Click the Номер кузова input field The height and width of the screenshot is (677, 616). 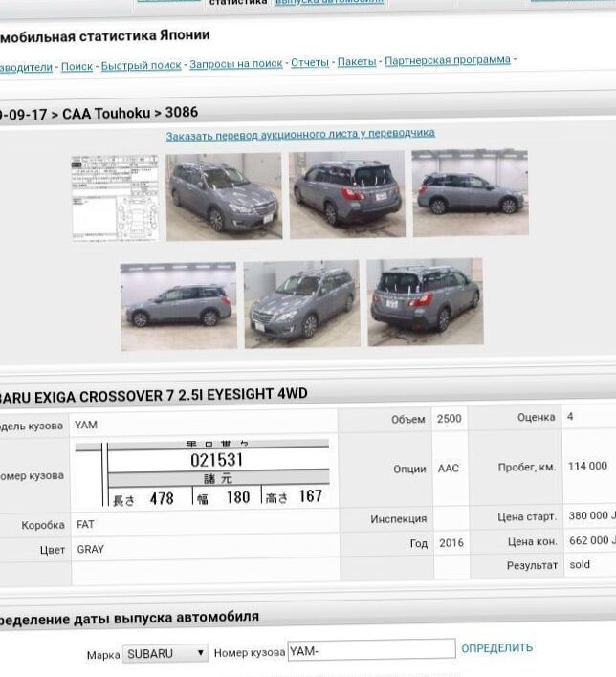[371, 649]
